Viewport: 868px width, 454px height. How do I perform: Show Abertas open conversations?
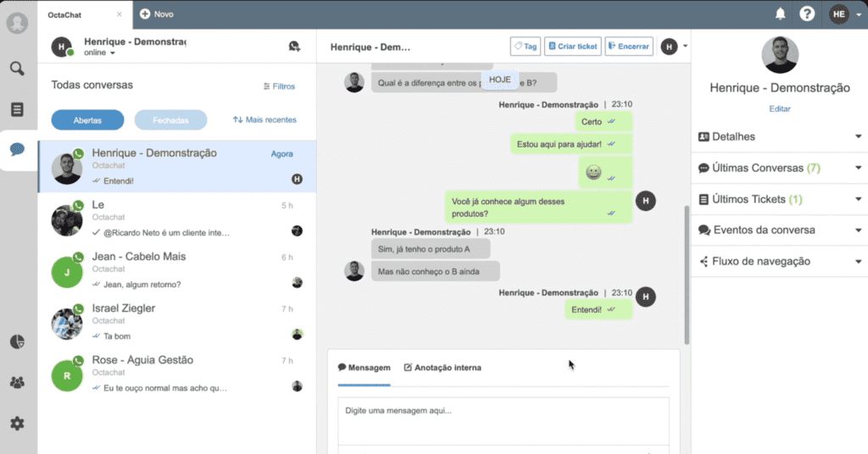(87, 120)
